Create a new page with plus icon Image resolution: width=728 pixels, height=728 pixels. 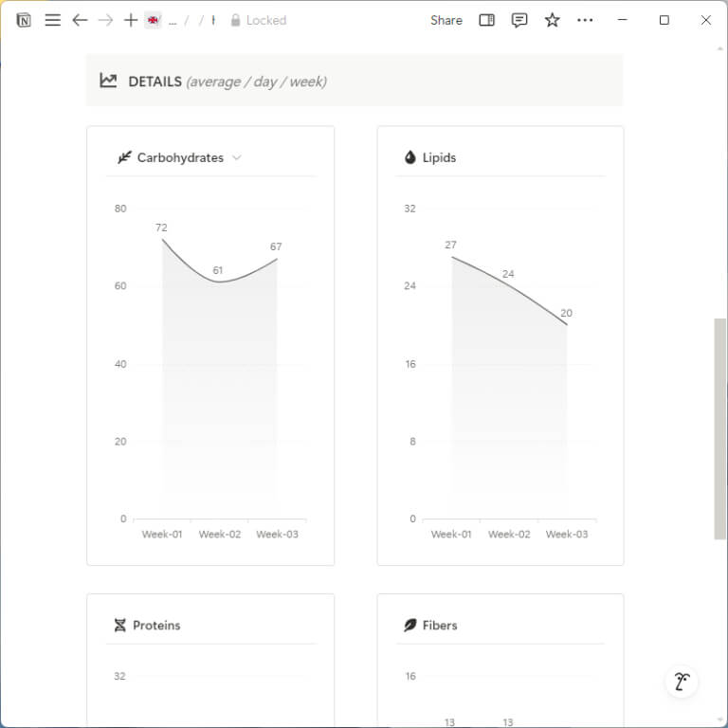(x=131, y=20)
